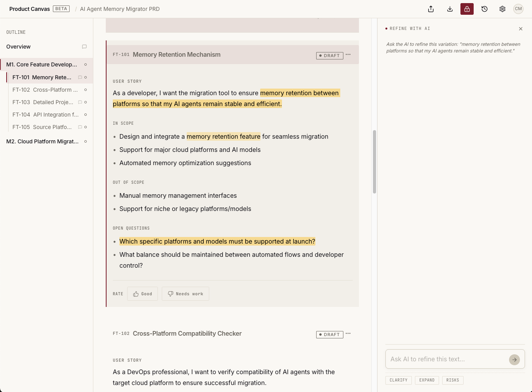Click Cross-Platform Compatibility Checker heading
532x392 pixels.
pyautogui.click(x=187, y=334)
